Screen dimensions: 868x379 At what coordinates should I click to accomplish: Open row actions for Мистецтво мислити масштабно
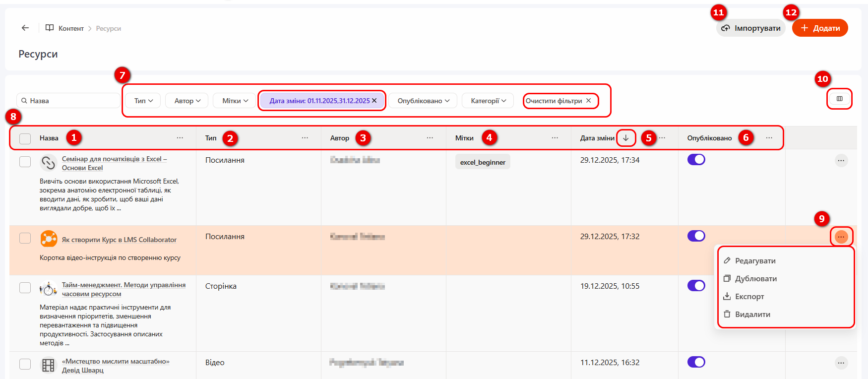[841, 363]
